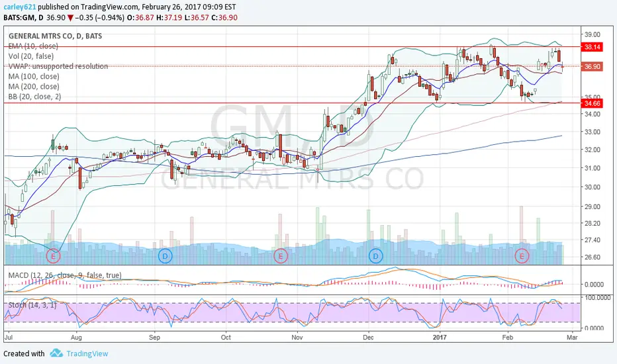Click the red 36.90 last price label
Viewport: 617px width, 364px height.
[x=592, y=66]
